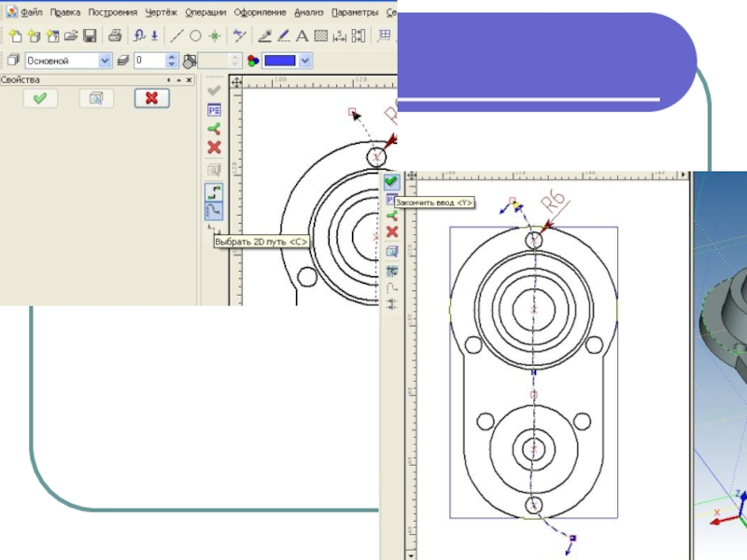Click the blue color swatch
The image size is (747, 560).
click(280, 61)
